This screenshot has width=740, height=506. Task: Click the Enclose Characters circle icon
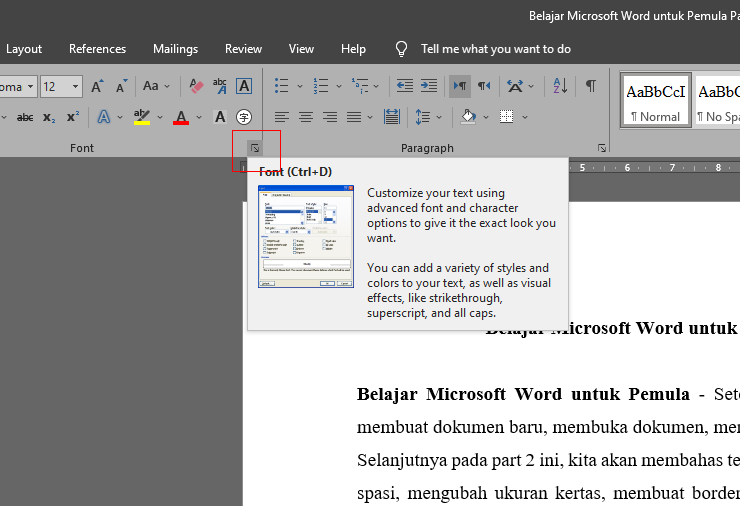coord(243,117)
